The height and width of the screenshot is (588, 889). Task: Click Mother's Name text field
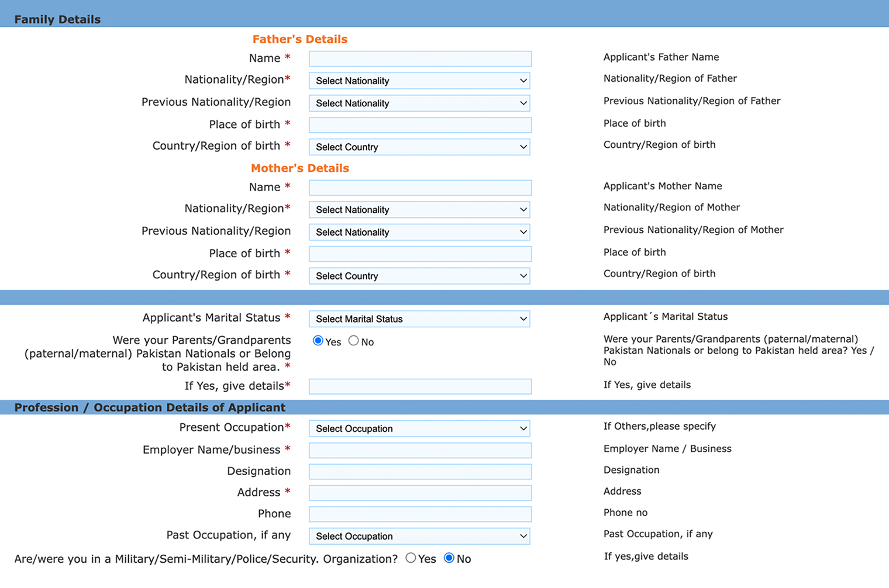(420, 188)
